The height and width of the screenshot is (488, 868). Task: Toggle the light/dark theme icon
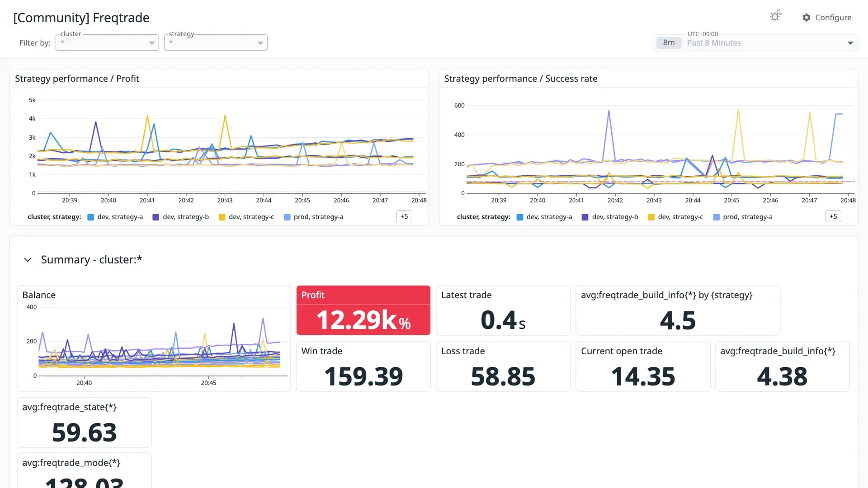click(x=776, y=16)
